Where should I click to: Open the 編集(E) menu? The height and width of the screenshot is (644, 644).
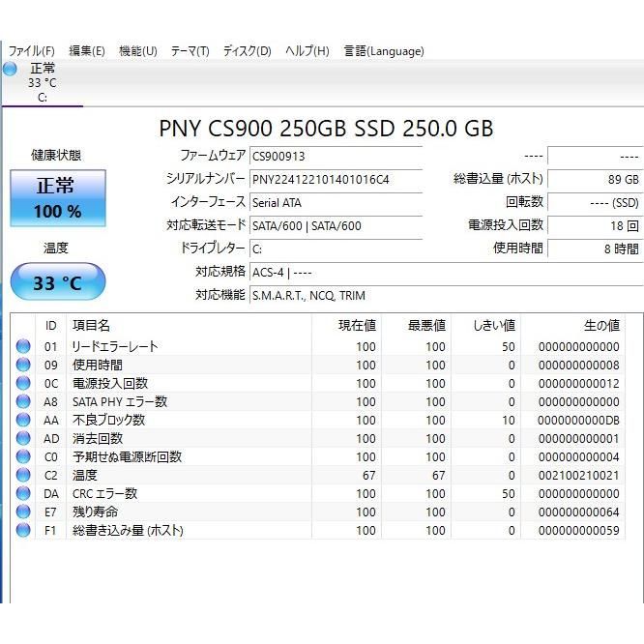coord(87,51)
